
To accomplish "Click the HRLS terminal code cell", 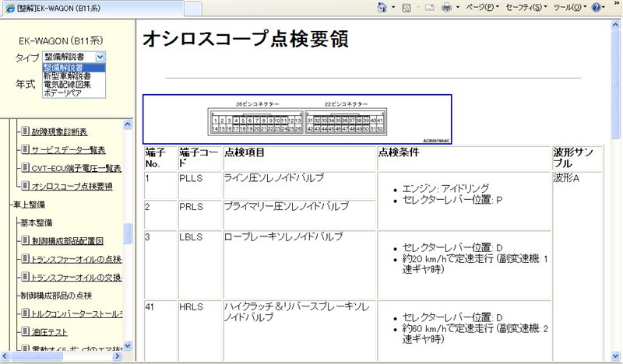I will 199,331.
